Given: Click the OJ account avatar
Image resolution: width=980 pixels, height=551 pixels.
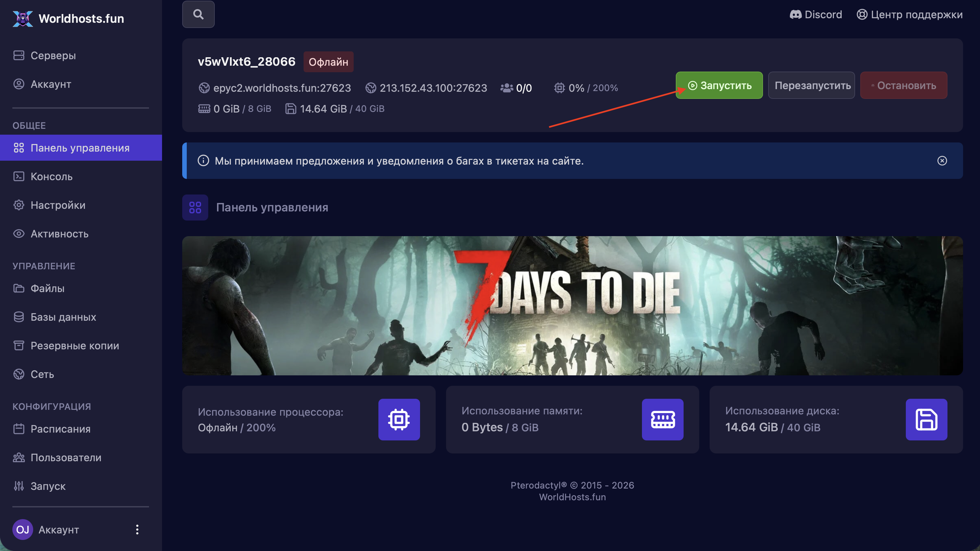Looking at the screenshot, I should pos(22,529).
